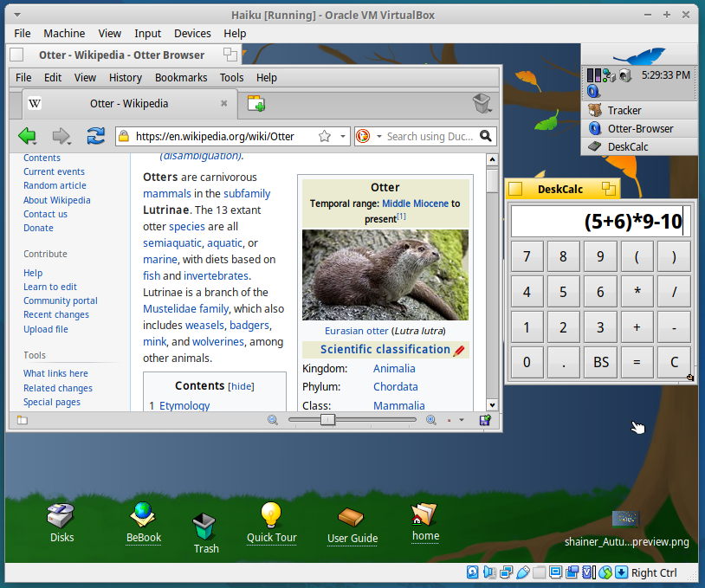The width and height of the screenshot is (705, 588).
Task: Click the grey forward arrow
Action: [x=60, y=135]
